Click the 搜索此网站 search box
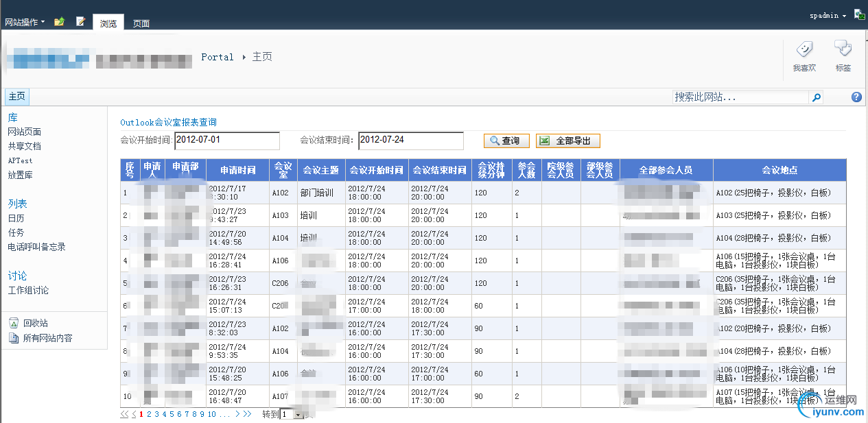Image resolution: width=868 pixels, height=423 pixels. click(742, 97)
